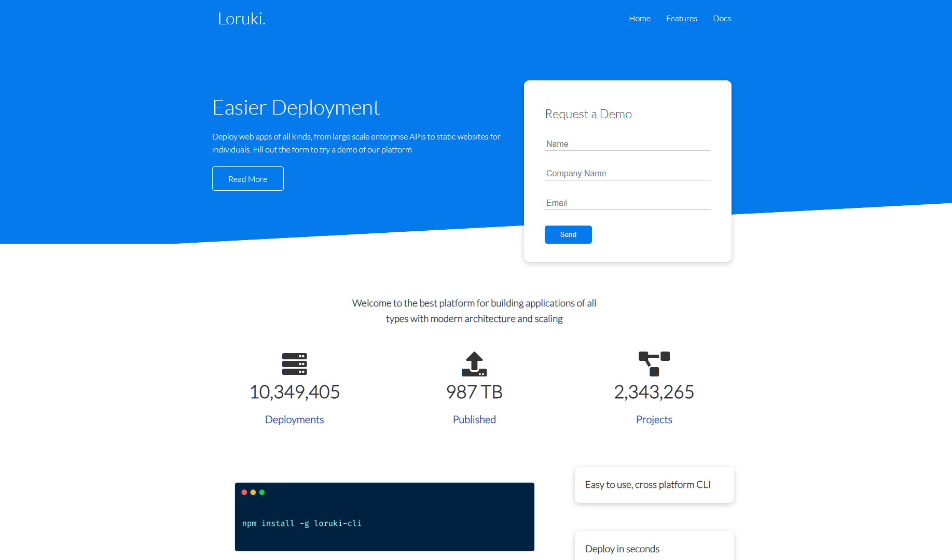This screenshot has width=952, height=560.
Task: Click the red dot in terminal window
Action: 244,492
